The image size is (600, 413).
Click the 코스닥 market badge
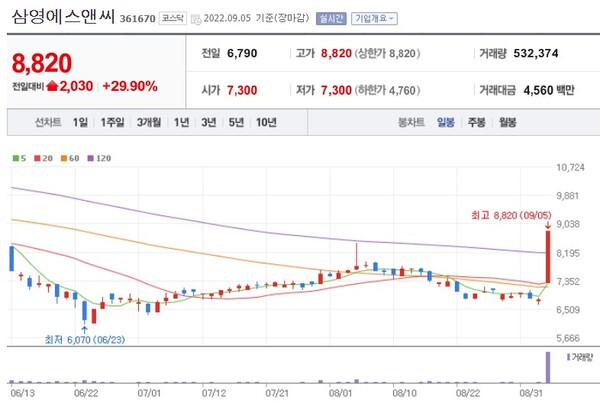[x=173, y=18]
